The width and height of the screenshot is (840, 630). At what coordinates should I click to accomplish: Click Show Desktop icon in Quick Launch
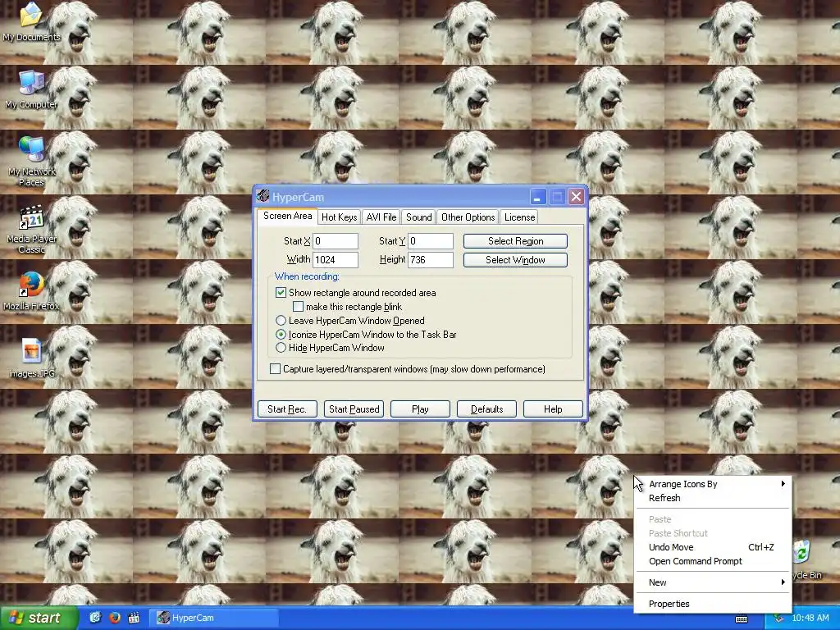pyautogui.click(x=95, y=618)
